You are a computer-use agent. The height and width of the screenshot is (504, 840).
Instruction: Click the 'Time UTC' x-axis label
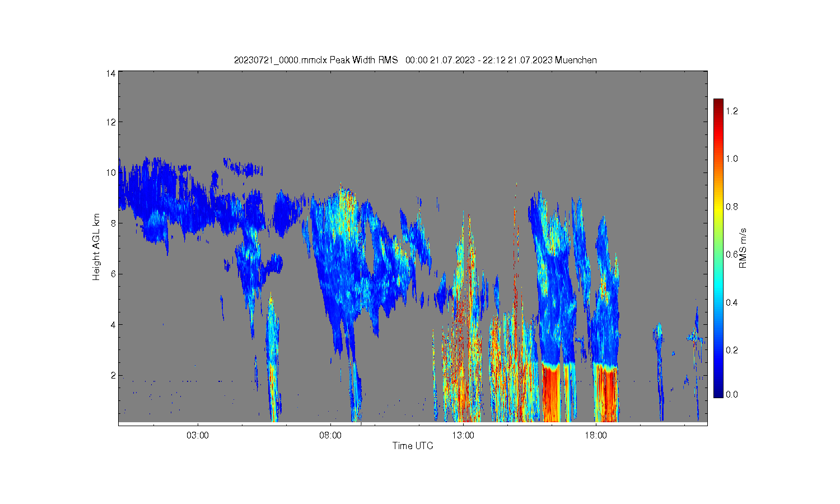pyautogui.click(x=413, y=446)
